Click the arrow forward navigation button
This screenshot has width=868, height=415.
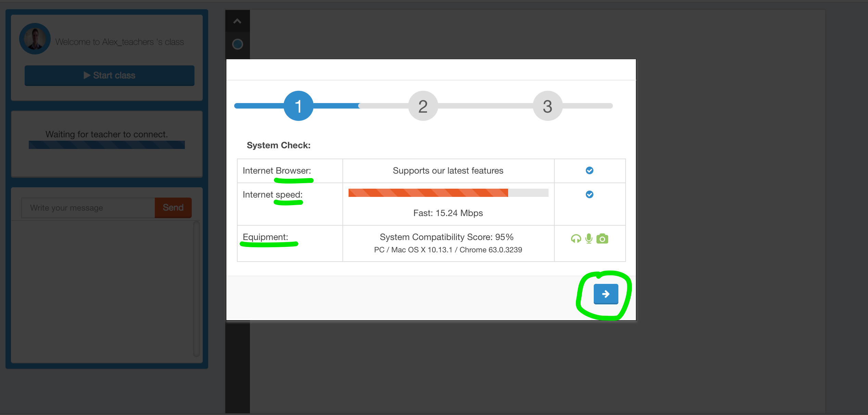click(606, 293)
